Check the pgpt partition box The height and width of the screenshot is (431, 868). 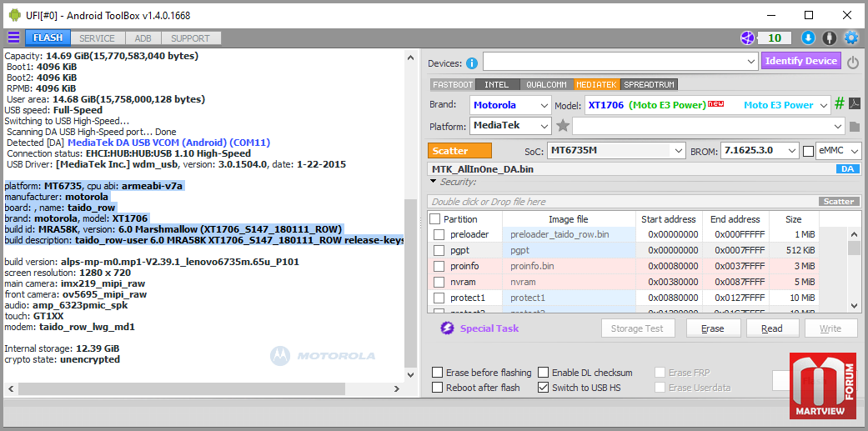coord(439,250)
